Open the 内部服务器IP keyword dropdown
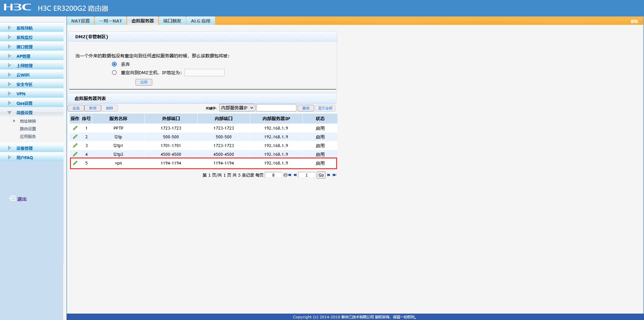644x320 pixels. (x=237, y=108)
